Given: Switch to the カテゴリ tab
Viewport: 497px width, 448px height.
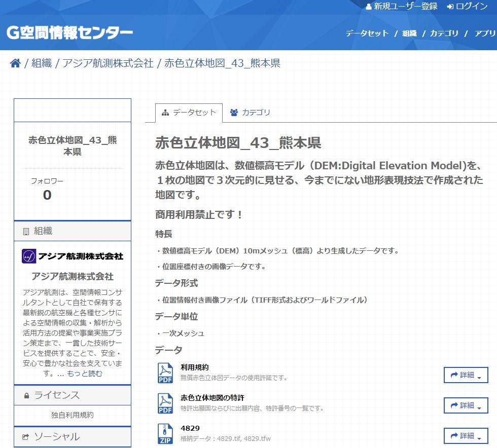Looking at the screenshot, I should tap(250, 113).
